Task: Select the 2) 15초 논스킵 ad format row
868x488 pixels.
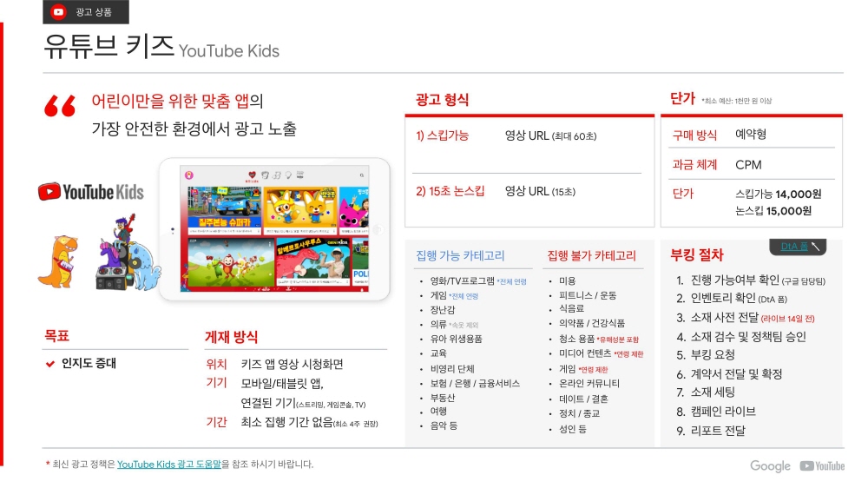Action: pyautogui.click(x=529, y=192)
